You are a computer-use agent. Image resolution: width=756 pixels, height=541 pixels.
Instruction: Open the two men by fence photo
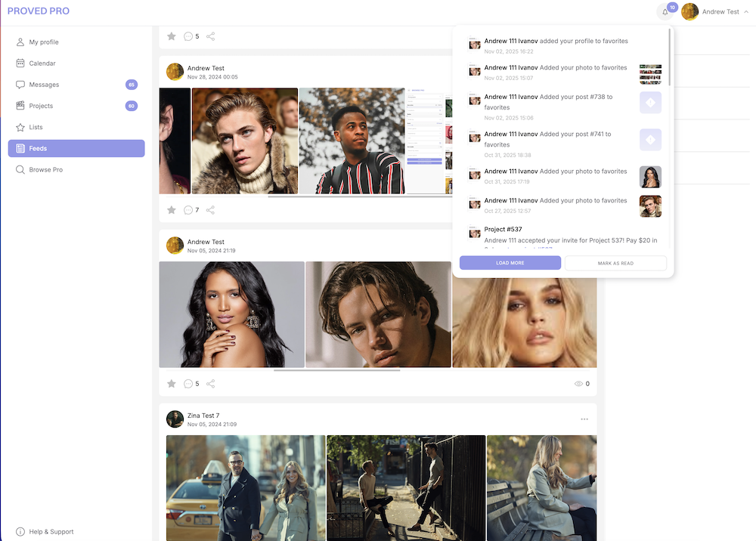point(406,488)
